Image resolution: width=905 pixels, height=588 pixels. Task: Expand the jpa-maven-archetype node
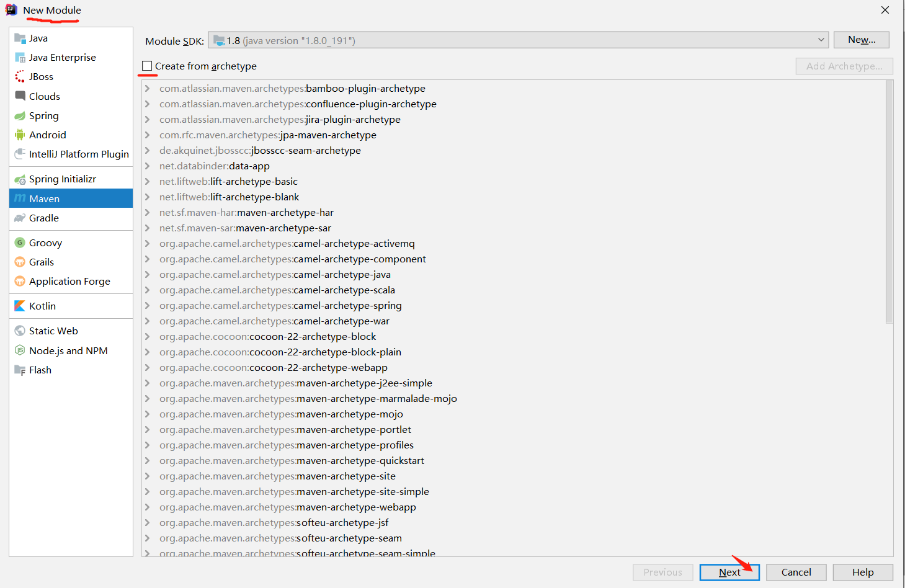(x=148, y=135)
